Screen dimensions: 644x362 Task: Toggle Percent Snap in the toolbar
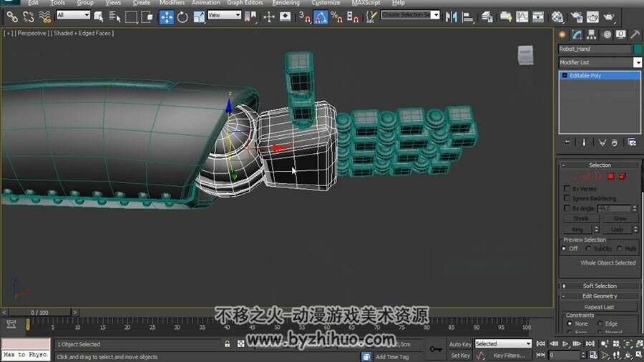point(336,17)
